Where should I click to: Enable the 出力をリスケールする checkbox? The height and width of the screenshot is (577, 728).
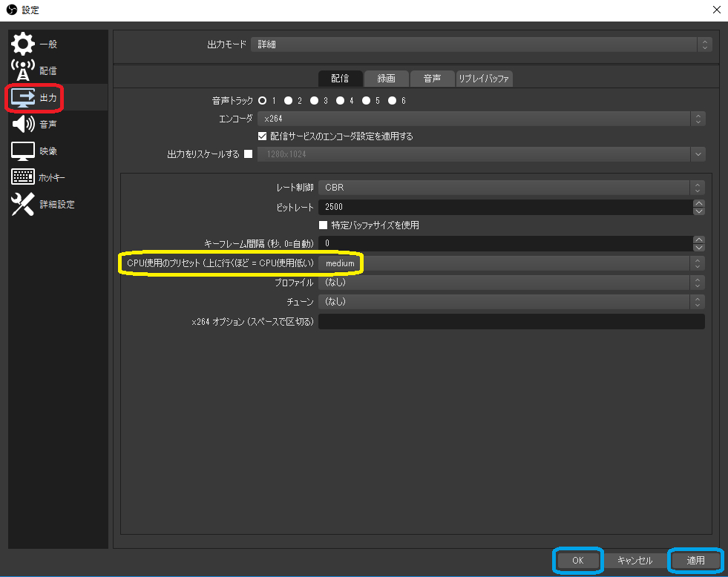249,154
